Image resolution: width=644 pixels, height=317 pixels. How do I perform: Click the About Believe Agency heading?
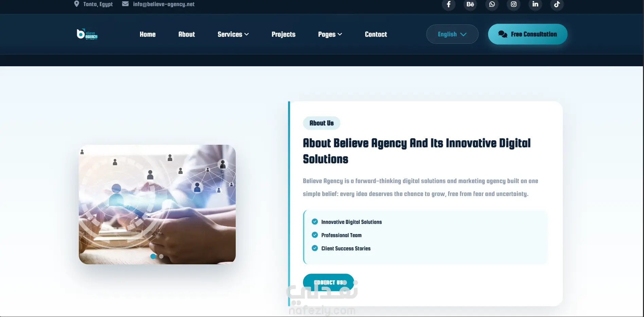[417, 151]
